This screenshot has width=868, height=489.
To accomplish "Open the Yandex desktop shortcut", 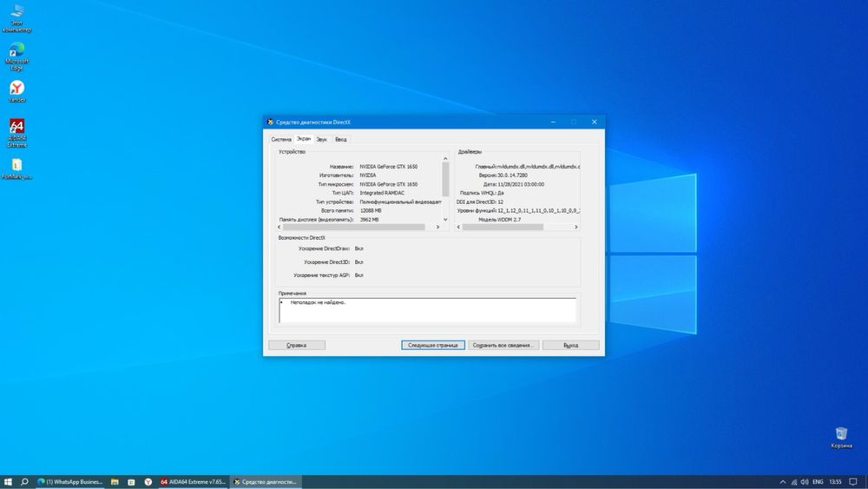I will [x=16, y=91].
